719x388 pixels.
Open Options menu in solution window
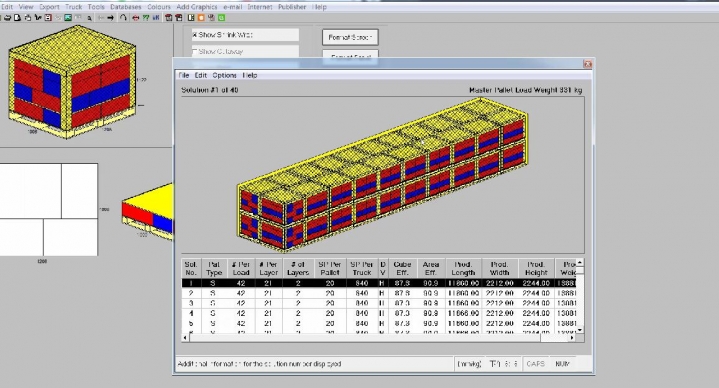click(224, 75)
